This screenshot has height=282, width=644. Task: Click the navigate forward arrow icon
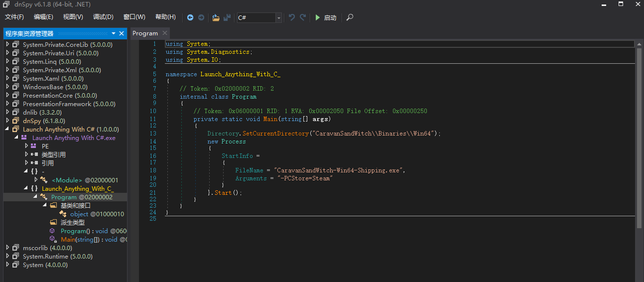pos(201,17)
